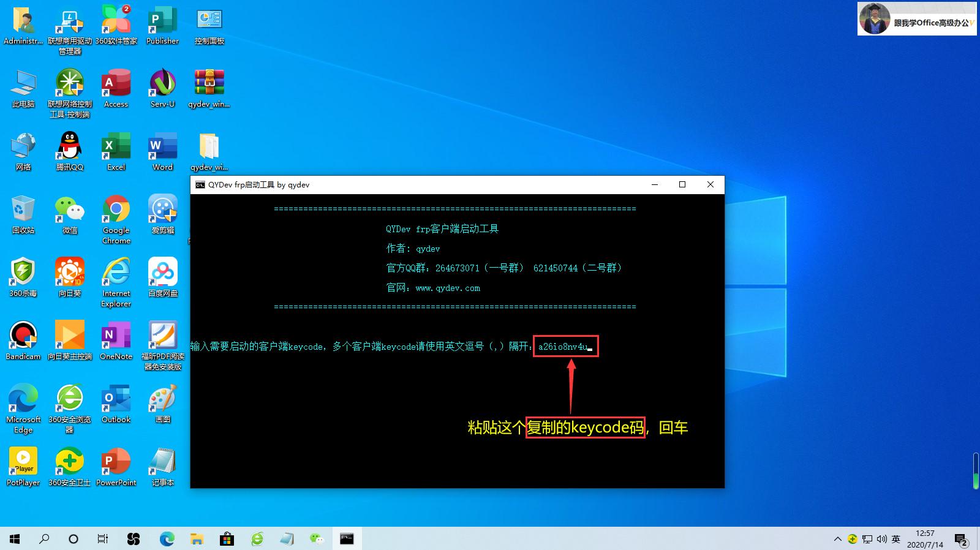Open the Serv-U desktop shortcut
Viewport: 980px width, 550px height.
[162, 89]
